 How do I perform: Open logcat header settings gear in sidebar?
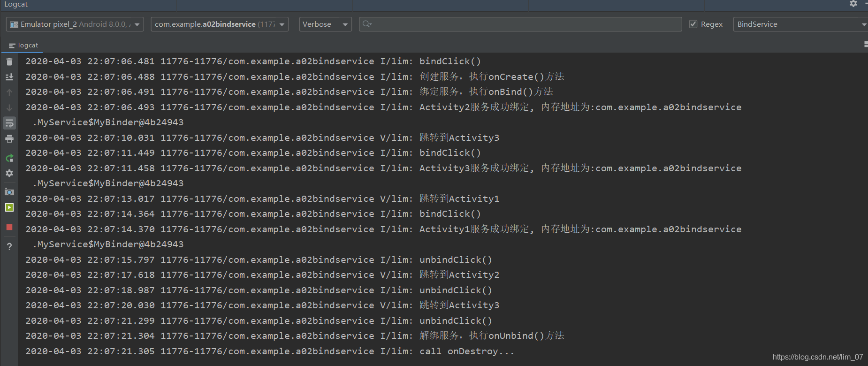pos(9,173)
